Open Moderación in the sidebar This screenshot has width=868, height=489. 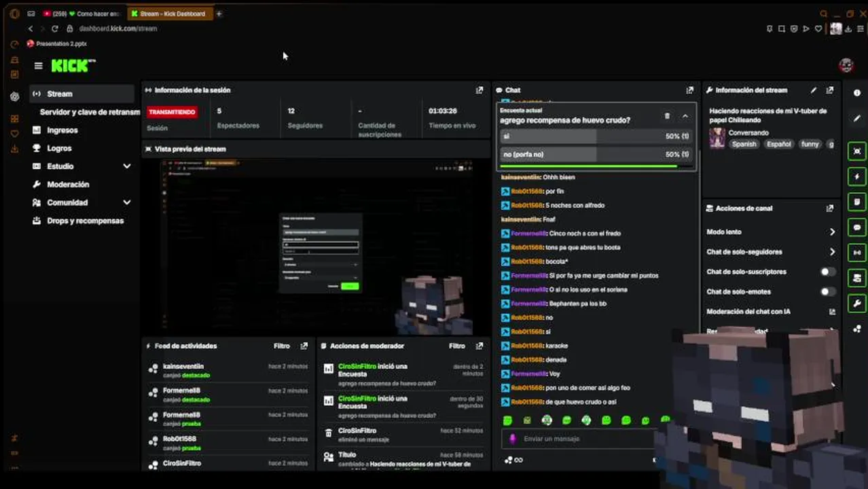[68, 184]
